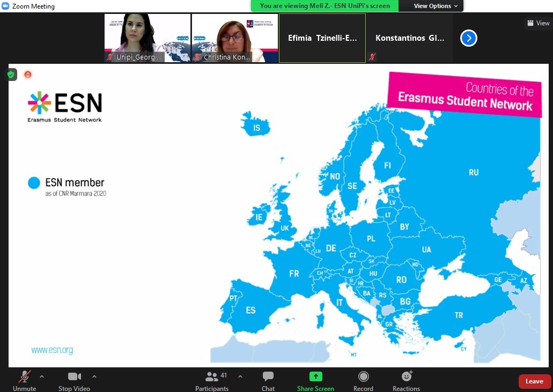The height and width of the screenshot is (392, 553).
Task: Open the Reactions menu
Action: (406, 381)
